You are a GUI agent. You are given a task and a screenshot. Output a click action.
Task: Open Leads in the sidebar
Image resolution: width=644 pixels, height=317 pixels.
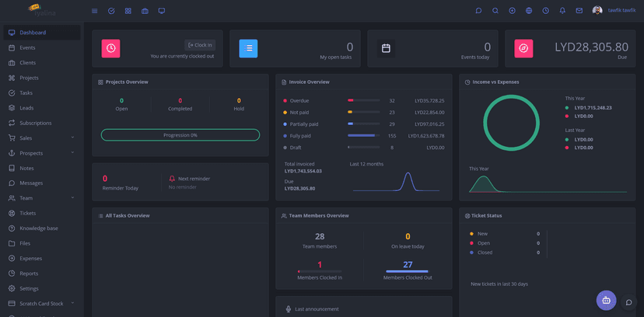click(42, 108)
